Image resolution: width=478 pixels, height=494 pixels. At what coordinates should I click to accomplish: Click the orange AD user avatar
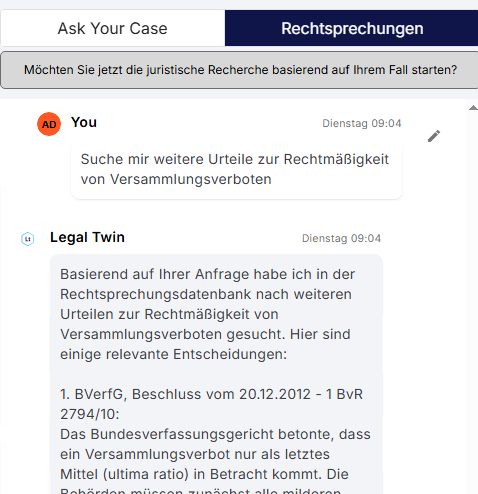click(49, 124)
